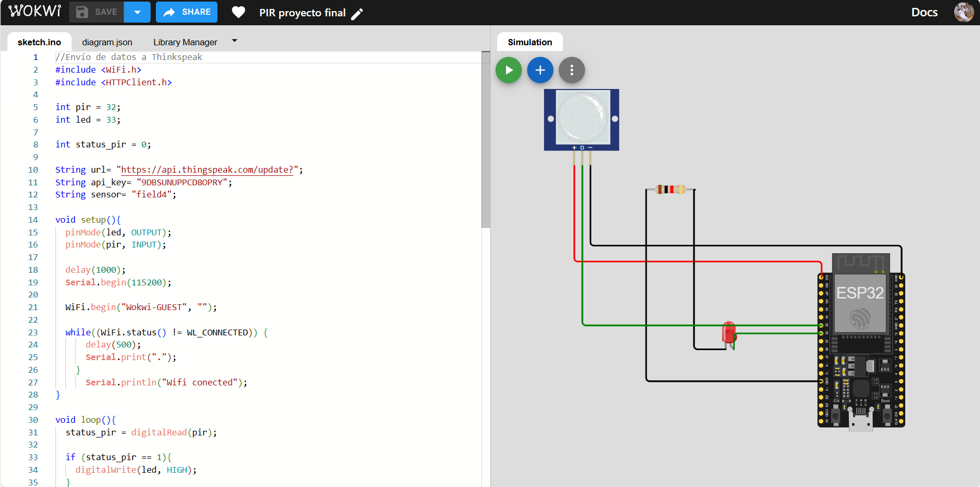Select the red wire from PIR sensor
Image resolution: width=980 pixels, height=487 pixels.
[698, 261]
